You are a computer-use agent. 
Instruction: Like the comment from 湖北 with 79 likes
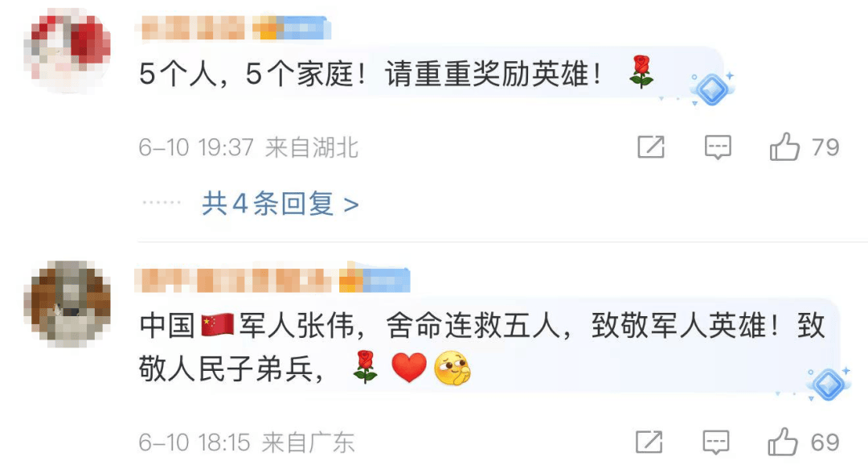[x=784, y=147]
